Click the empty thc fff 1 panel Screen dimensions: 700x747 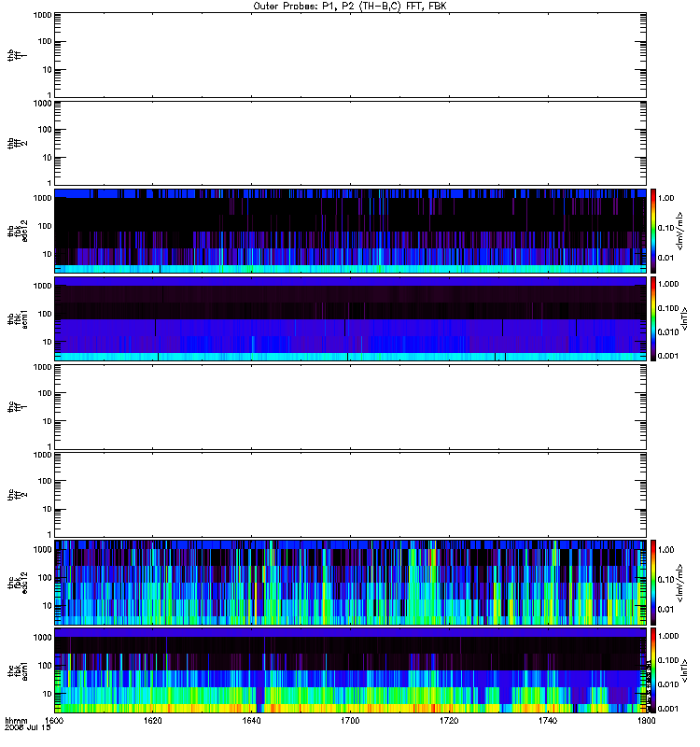(351, 407)
